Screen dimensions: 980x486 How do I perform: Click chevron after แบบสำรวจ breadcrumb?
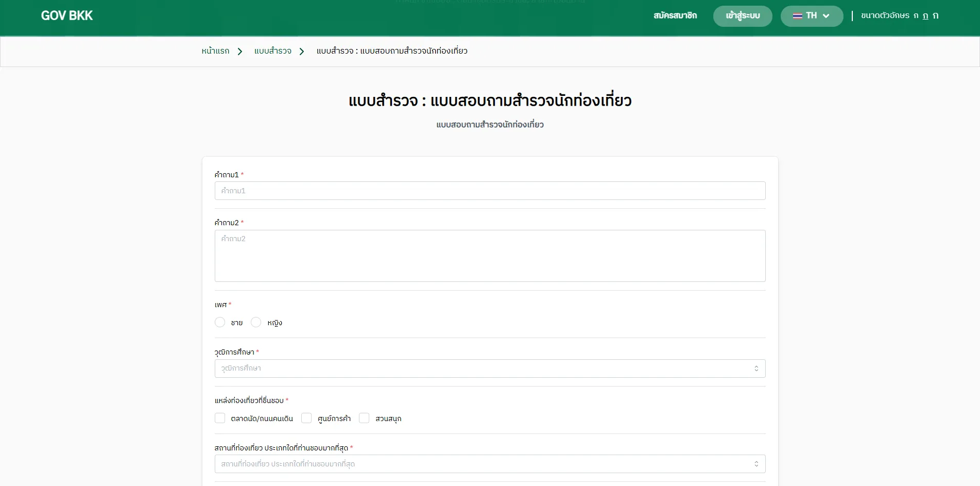(302, 52)
